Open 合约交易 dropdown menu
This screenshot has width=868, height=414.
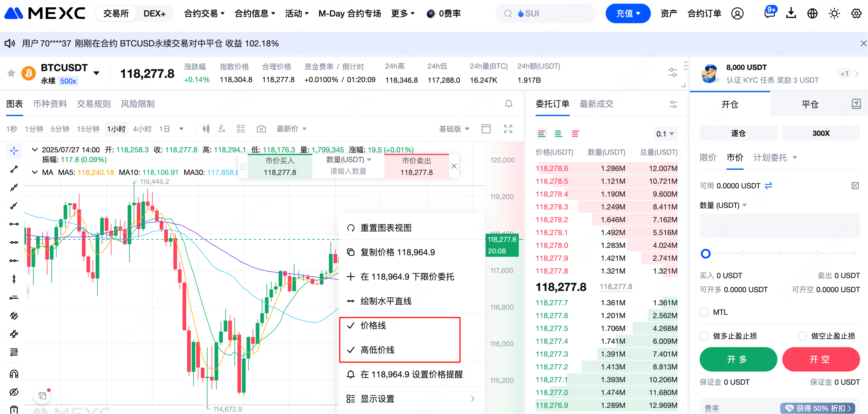tap(204, 13)
